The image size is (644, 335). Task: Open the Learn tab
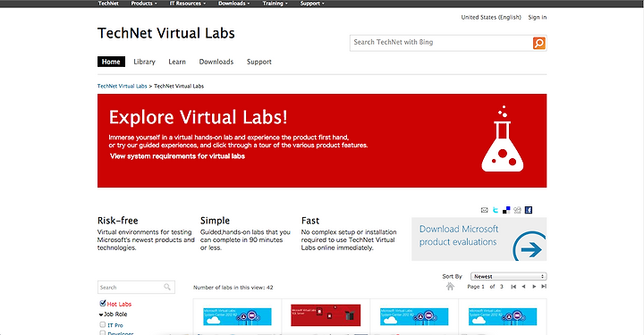pyautogui.click(x=177, y=62)
